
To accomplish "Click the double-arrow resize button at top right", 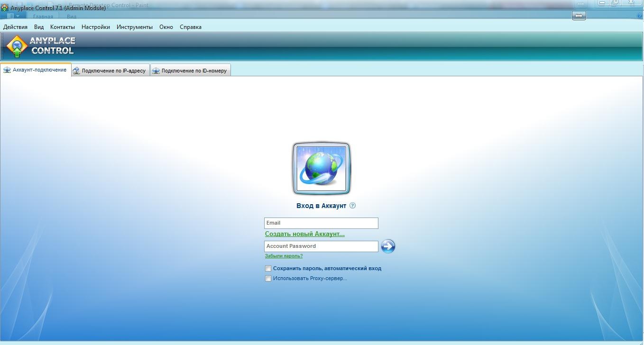I will pos(579,16).
